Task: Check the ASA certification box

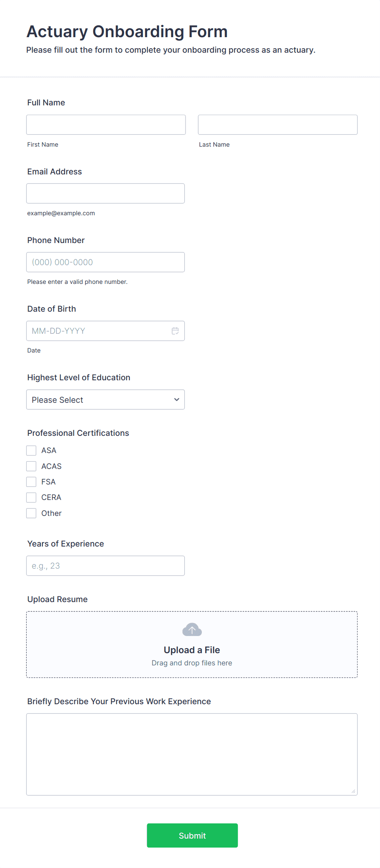Action: pyautogui.click(x=31, y=451)
